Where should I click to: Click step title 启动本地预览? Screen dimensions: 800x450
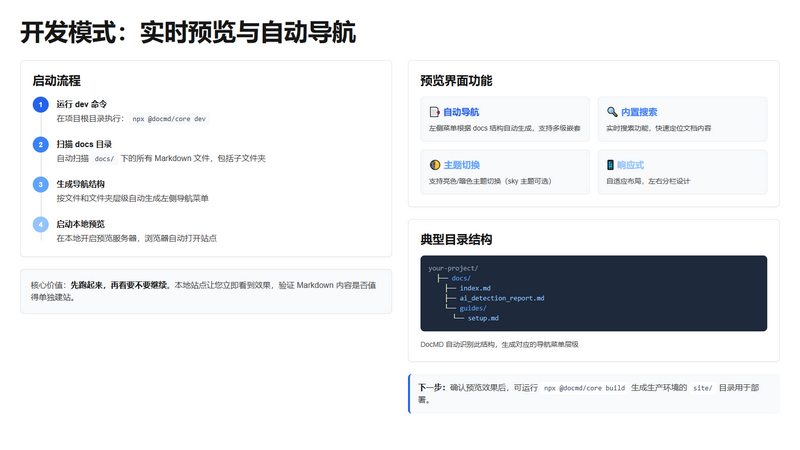[81, 223]
